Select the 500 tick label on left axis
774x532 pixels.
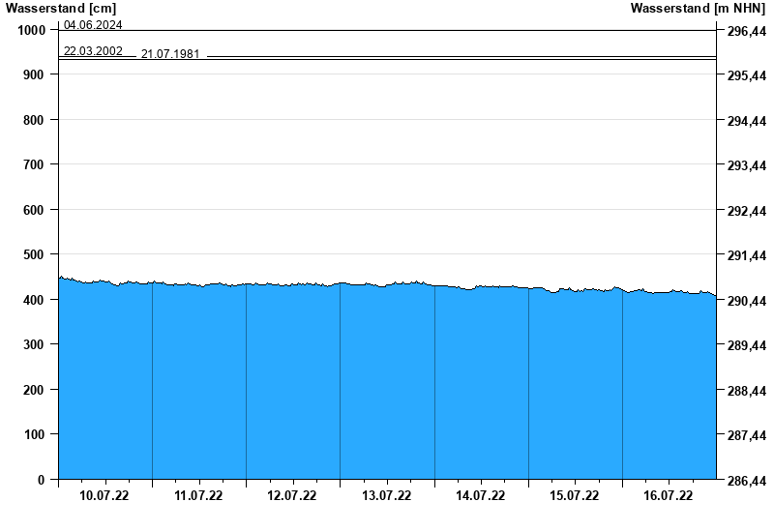click(x=35, y=254)
